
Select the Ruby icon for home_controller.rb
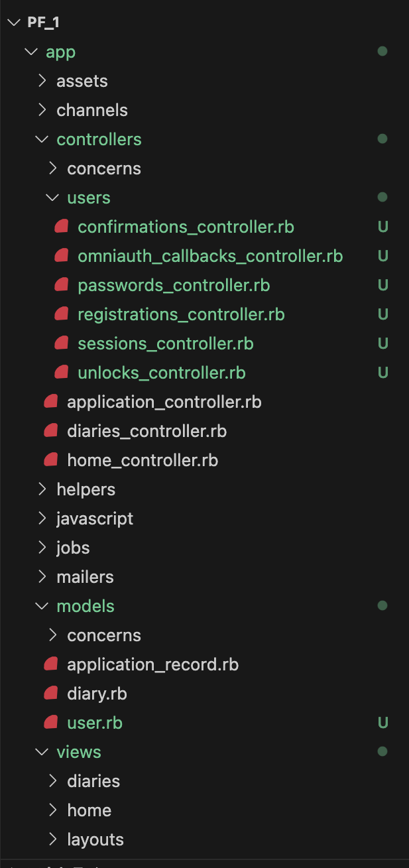[51, 460]
